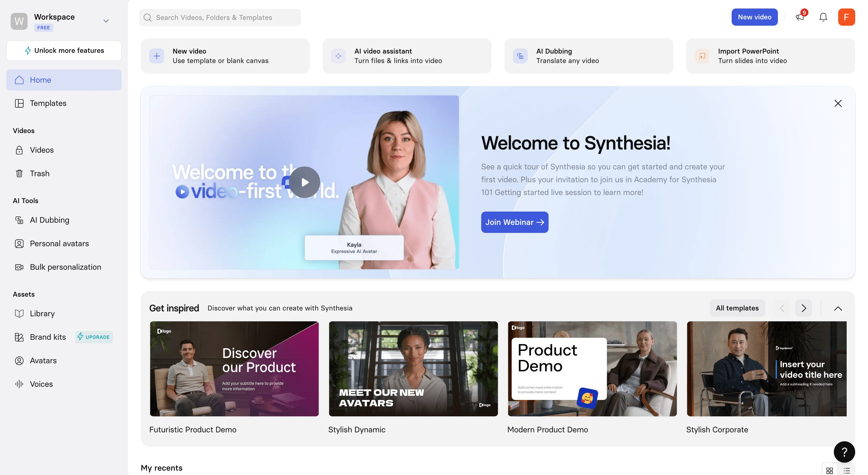Viewport: 868px width, 475px height.
Task: Select Home in the sidebar
Action: click(40, 80)
